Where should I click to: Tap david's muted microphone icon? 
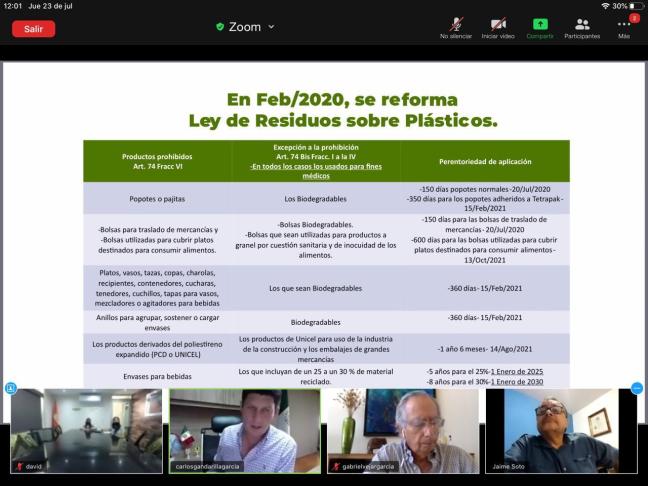pyautogui.click(x=18, y=466)
